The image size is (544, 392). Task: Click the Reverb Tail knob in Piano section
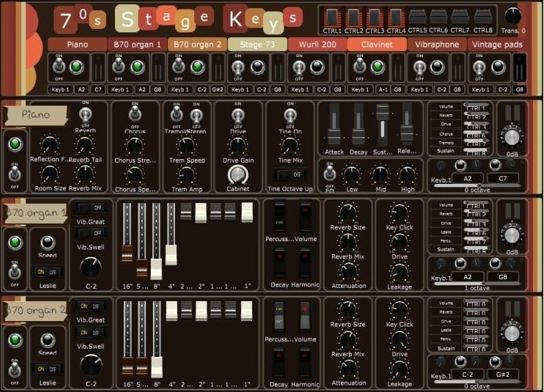pyautogui.click(x=85, y=145)
